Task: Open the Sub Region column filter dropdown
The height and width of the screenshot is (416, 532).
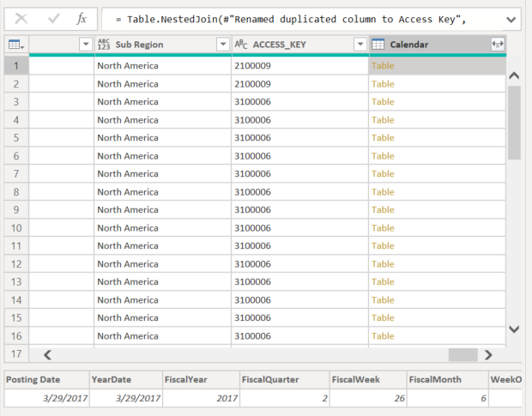Action: [223, 44]
